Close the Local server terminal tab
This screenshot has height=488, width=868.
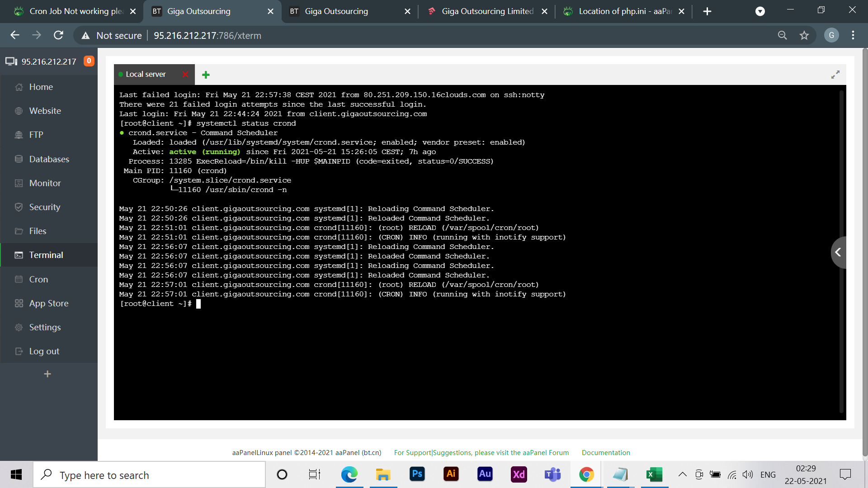pos(185,74)
